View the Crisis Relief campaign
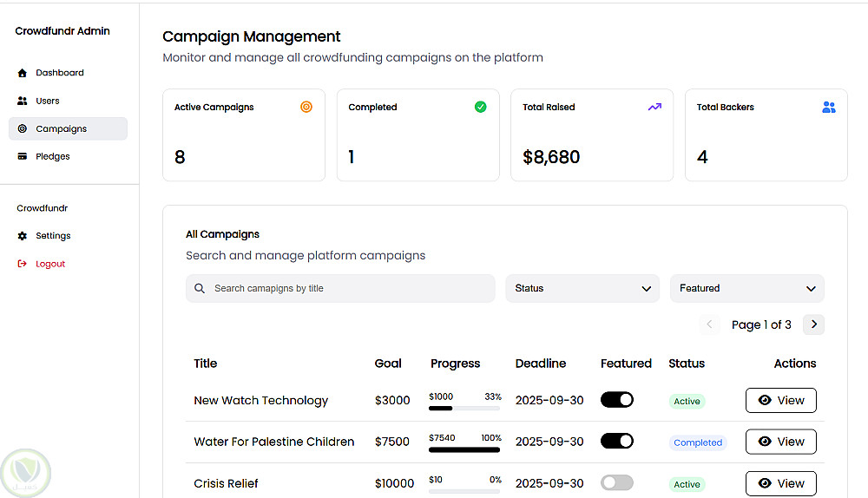This screenshot has width=868, height=498. point(780,483)
